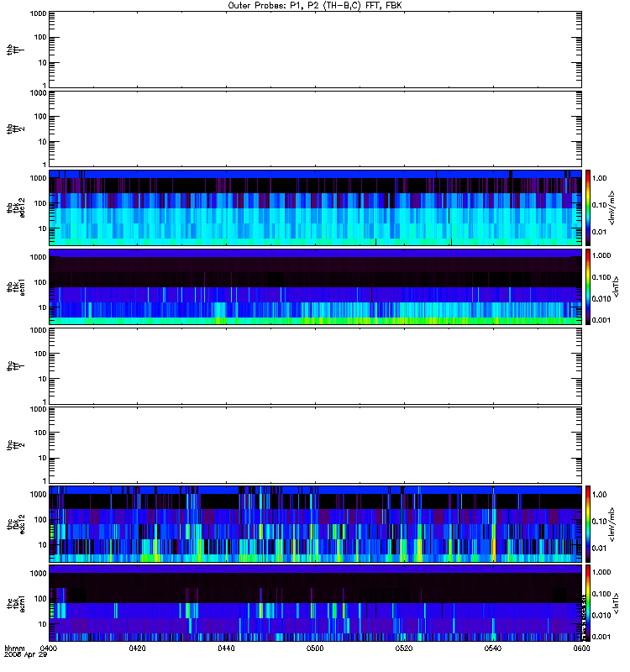Click the <|mV/m|> unit label beside thb edc12
The image size is (630, 672).
point(612,207)
